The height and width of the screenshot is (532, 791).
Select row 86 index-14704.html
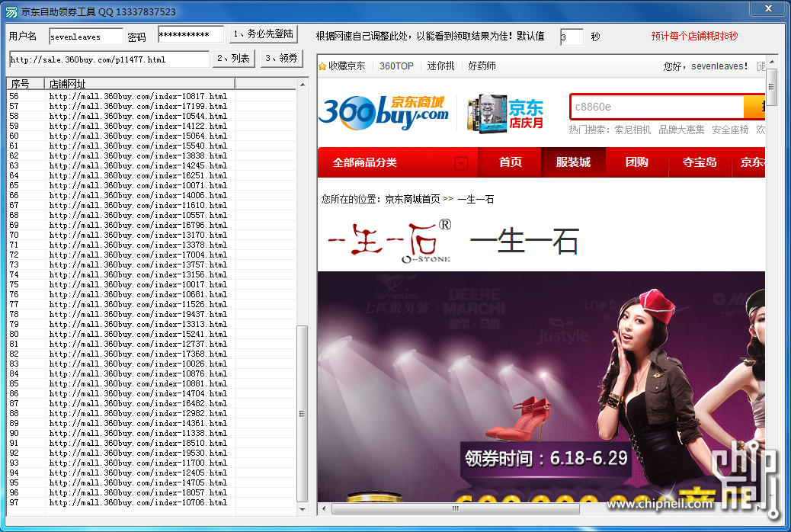[x=152, y=393]
